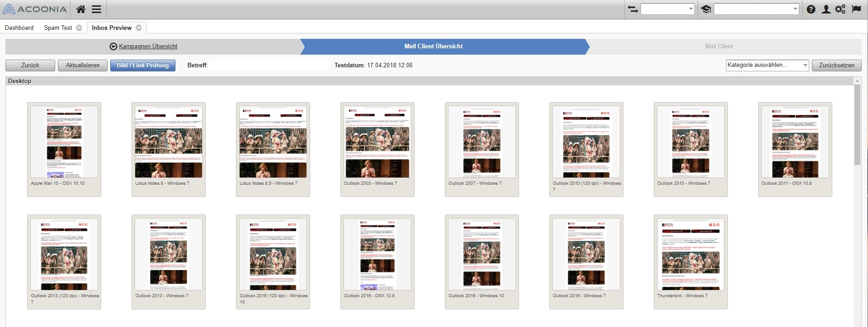
Task: Click the Zurück button
Action: [30, 65]
